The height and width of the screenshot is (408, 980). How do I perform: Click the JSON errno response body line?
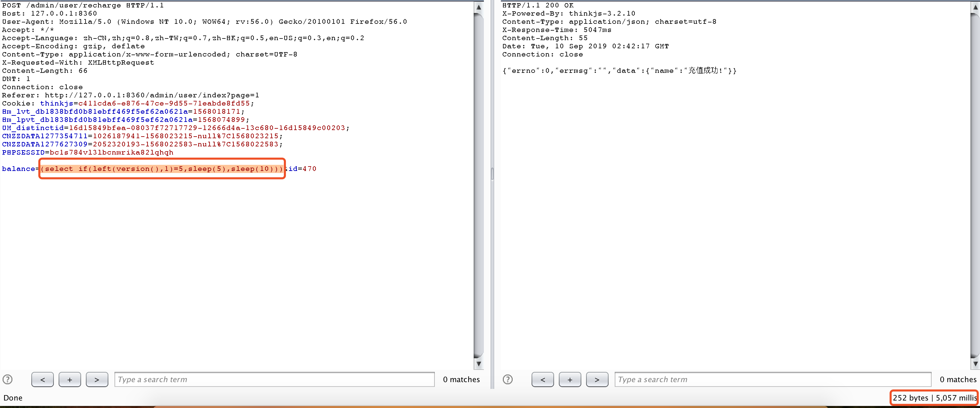tap(619, 71)
